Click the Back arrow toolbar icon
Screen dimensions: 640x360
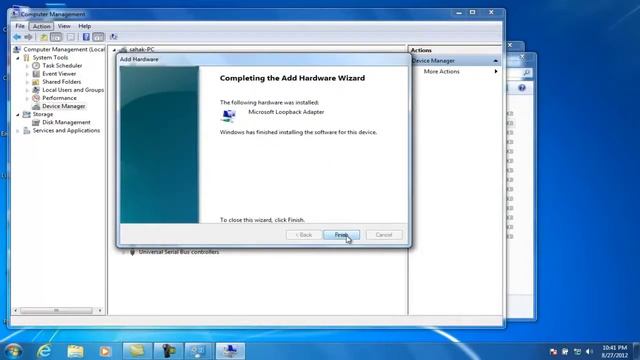pyautogui.click(x=17, y=37)
